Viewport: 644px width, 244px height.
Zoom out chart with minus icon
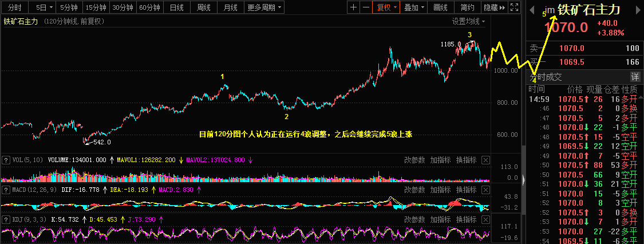366,7
